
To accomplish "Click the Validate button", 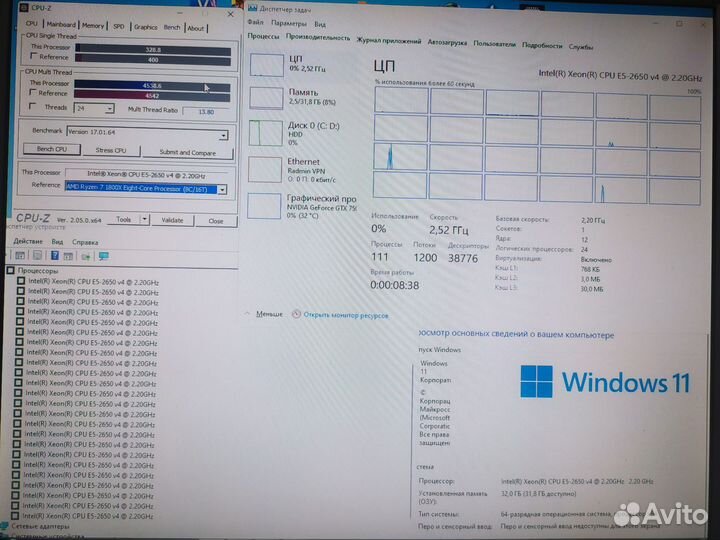I will [172, 220].
